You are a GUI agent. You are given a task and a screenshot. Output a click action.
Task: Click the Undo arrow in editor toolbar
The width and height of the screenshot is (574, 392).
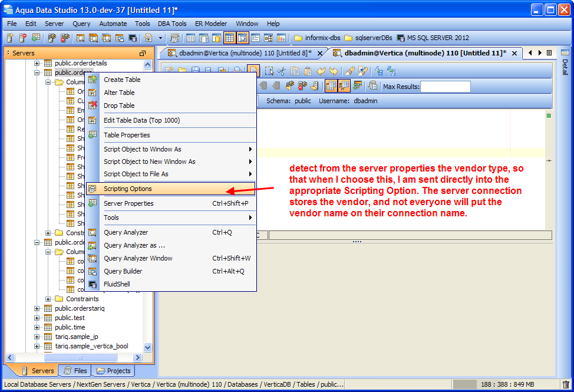click(x=321, y=71)
